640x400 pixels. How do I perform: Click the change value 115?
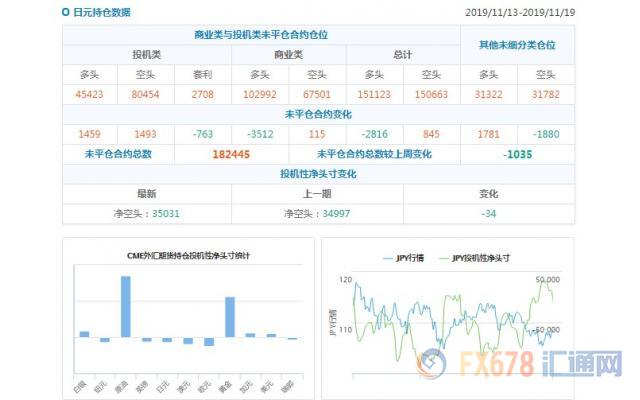tap(317, 134)
